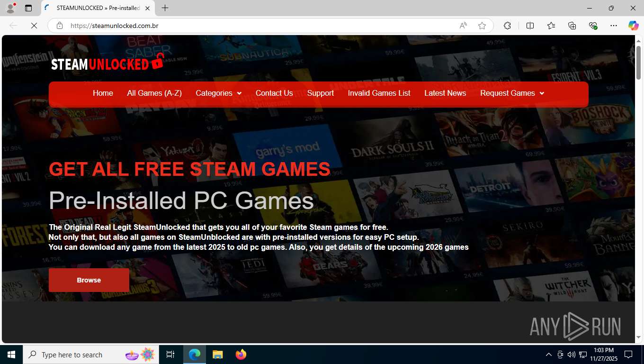Screen dimensions: 644x364
Task: Click scrollbar down arrow
Action: point(638,337)
